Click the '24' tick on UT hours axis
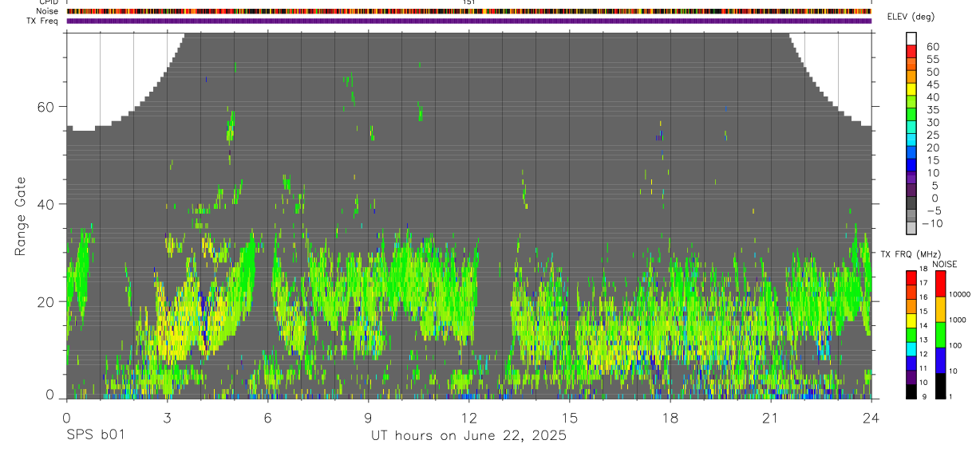 pos(871,417)
